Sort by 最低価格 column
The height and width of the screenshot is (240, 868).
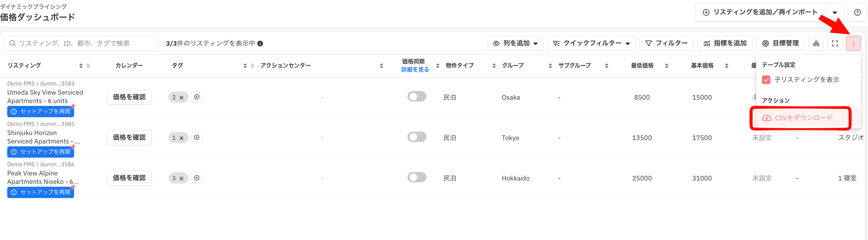click(667, 66)
